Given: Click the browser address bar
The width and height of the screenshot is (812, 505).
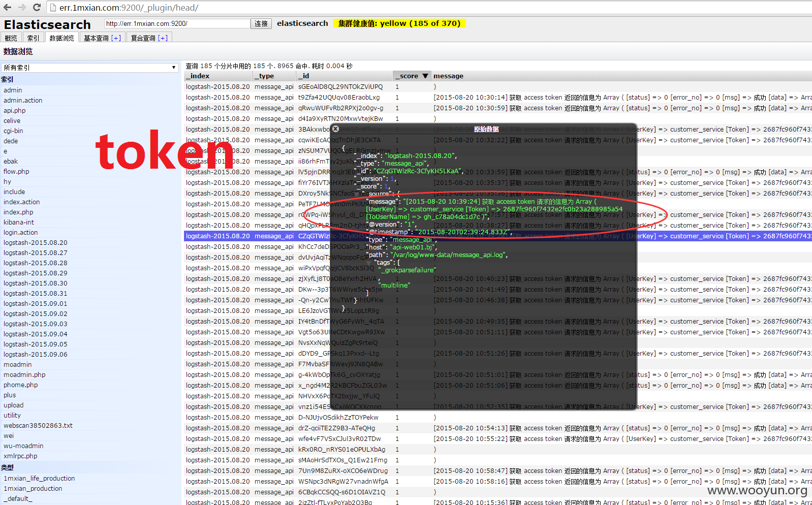Looking at the screenshot, I should (427, 8).
